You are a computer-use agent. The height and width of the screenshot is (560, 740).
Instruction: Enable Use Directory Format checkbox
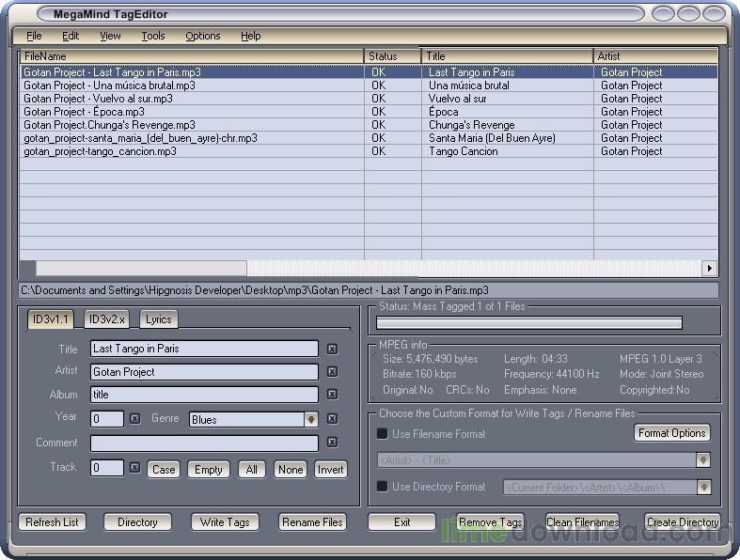tap(383, 487)
